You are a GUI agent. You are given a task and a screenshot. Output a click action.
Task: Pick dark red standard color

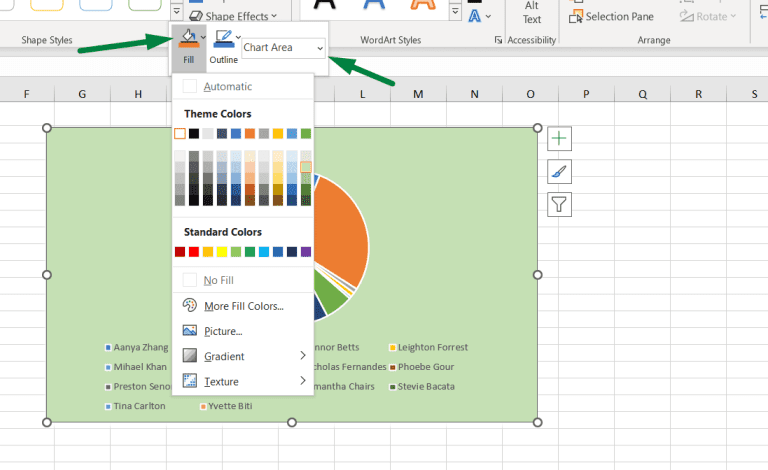[x=180, y=252]
